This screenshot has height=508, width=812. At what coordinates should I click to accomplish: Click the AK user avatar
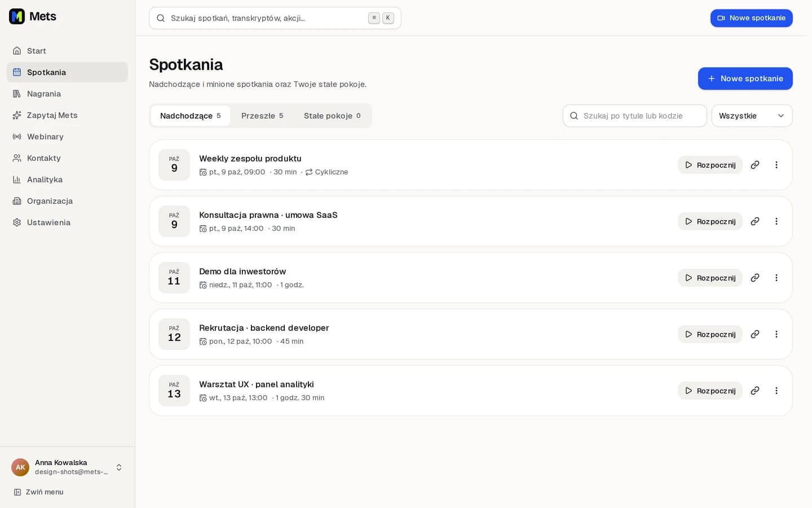click(20, 467)
